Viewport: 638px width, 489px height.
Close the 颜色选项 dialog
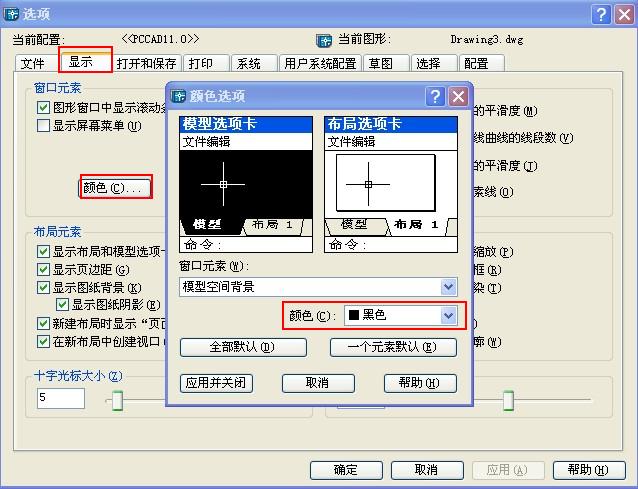[x=458, y=97]
